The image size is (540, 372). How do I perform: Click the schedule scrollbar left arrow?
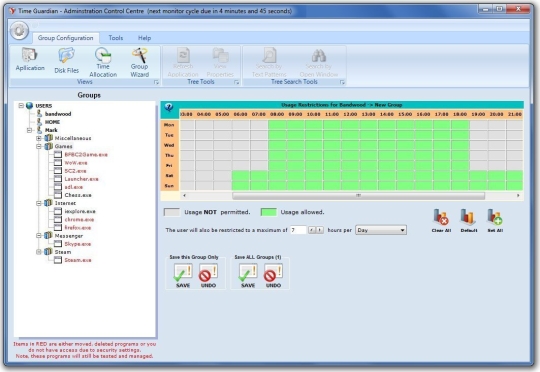coord(185,196)
